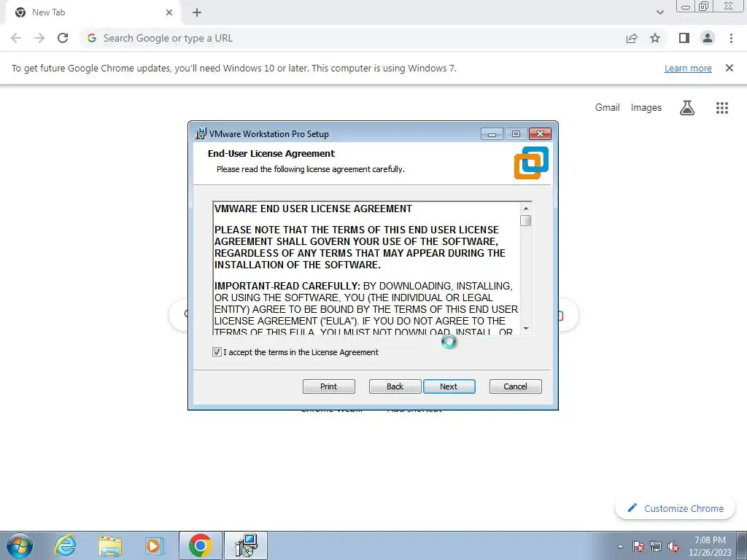
Task: Click VMware installer icon in title bar
Action: (201, 134)
